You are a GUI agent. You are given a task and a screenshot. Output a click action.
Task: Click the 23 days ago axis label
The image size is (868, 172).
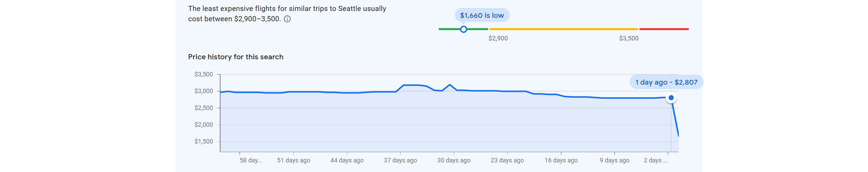[x=507, y=160]
